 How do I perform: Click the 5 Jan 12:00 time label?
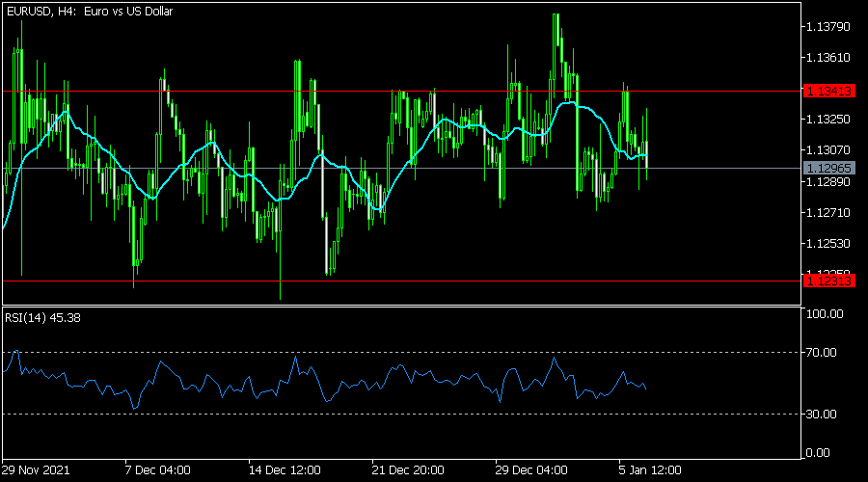point(650,470)
